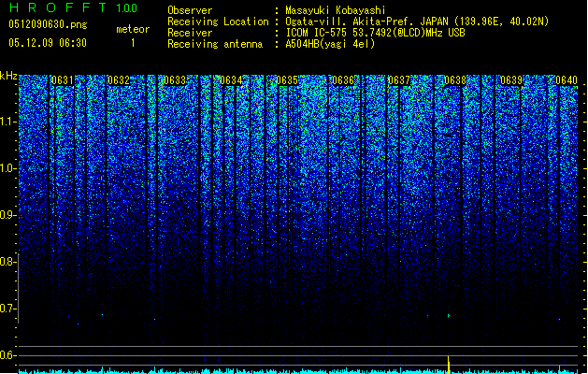Screen dimensions: 588x374
Task: Click the 0633 time marker
Action: pyautogui.click(x=175, y=80)
